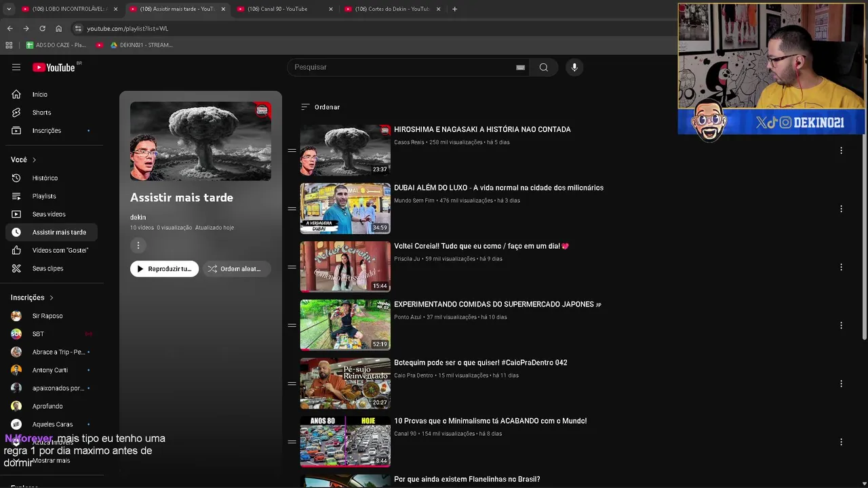Click Reproduzir tudo play button
868x488 pixels.
[x=164, y=269]
